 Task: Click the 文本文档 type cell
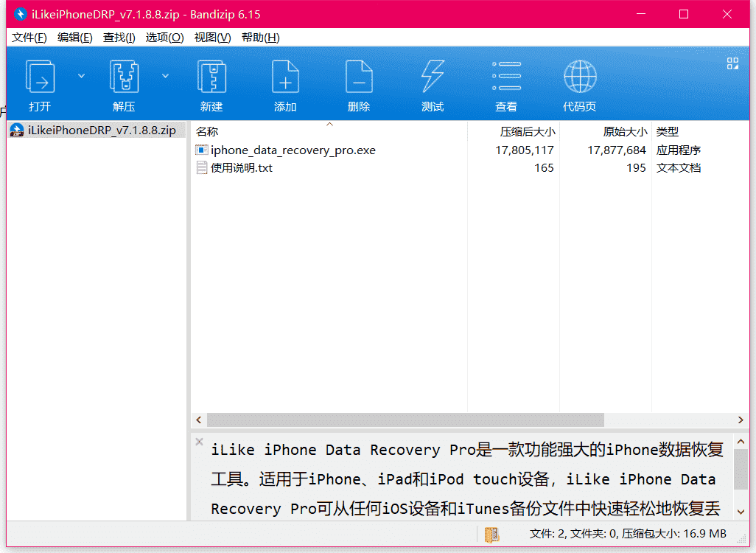(679, 168)
